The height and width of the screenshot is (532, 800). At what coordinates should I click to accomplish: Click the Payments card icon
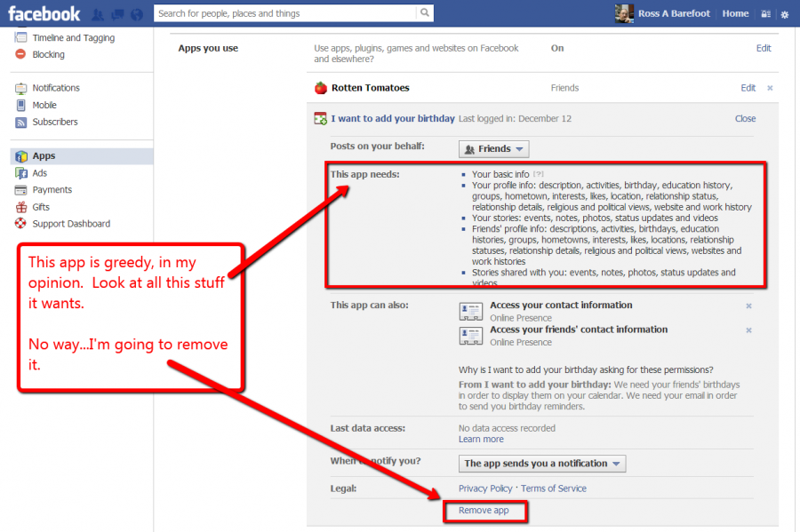[x=21, y=190]
